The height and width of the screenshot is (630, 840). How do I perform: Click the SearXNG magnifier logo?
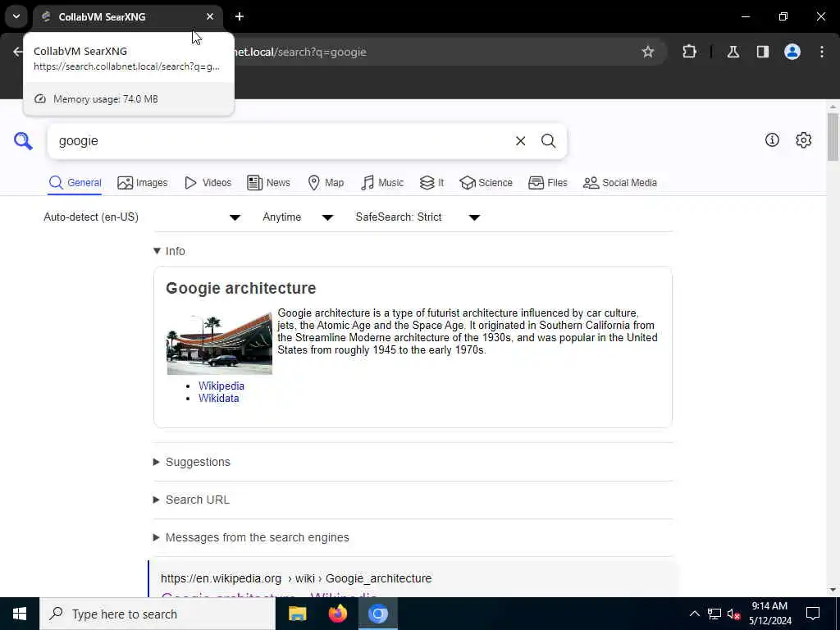(x=23, y=141)
